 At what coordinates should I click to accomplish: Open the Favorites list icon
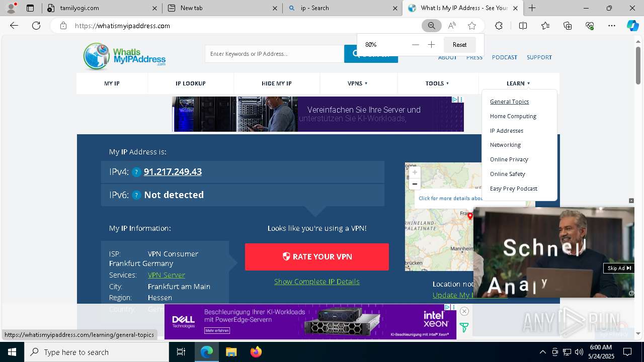tap(545, 26)
